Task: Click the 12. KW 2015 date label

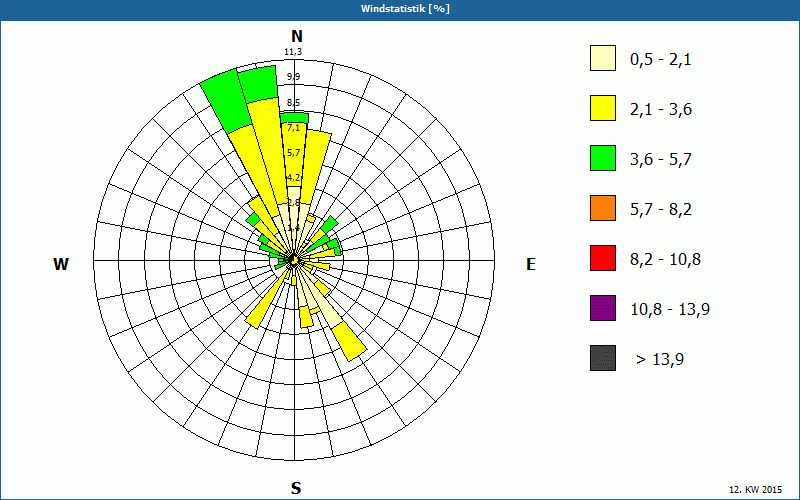Action: (755, 490)
